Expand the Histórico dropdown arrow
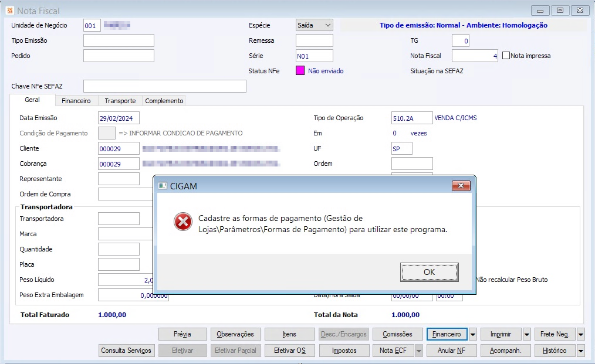Viewport: 595px width, 364px height. pyautogui.click(x=580, y=351)
